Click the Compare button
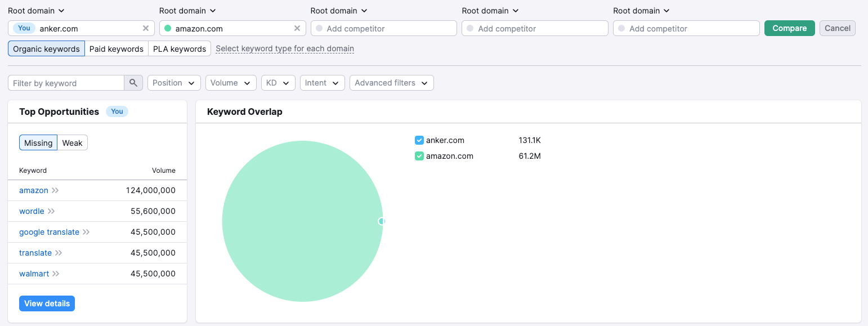The image size is (868, 326). click(790, 28)
